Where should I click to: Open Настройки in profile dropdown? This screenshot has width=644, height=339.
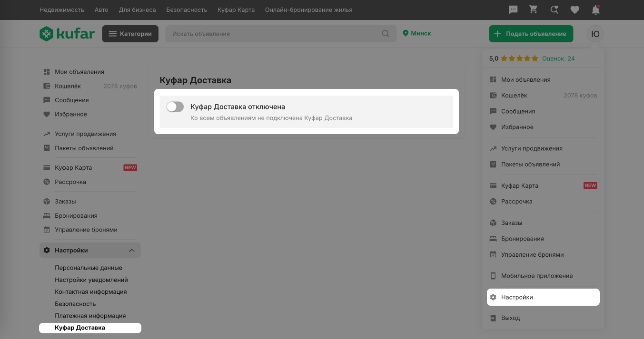tap(543, 297)
